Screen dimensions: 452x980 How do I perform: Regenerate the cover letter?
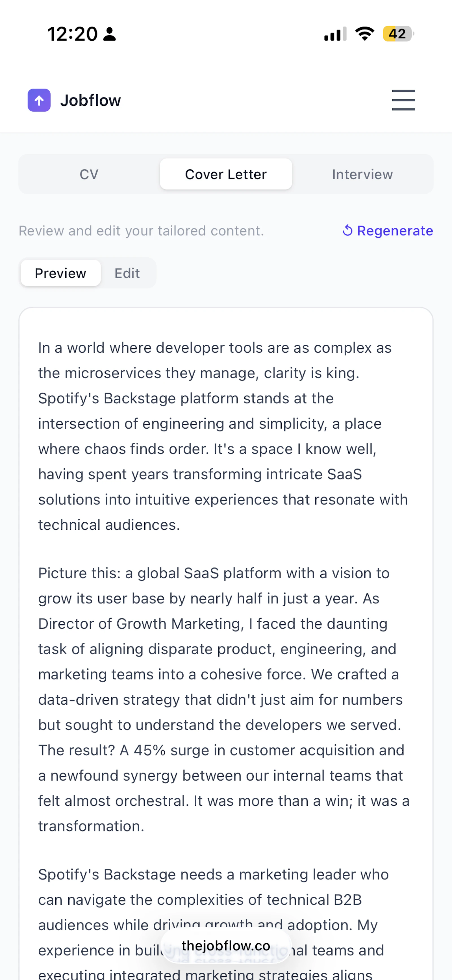(x=387, y=231)
